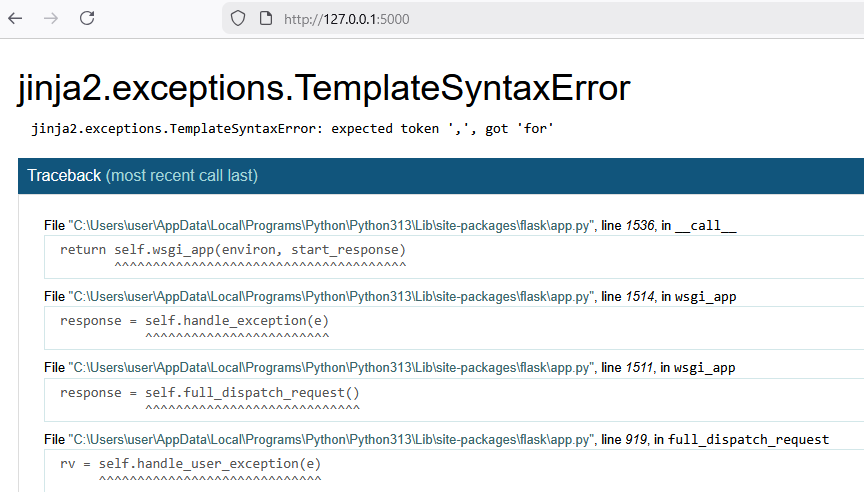Screen dimensions: 864x492
Task: Click the browser back arrow
Action: (15, 18)
